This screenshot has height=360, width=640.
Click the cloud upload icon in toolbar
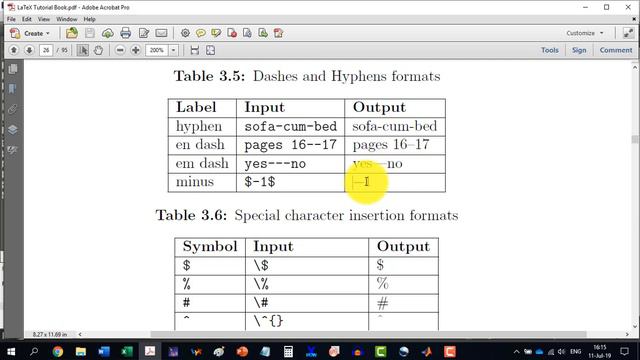pos(108,33)
